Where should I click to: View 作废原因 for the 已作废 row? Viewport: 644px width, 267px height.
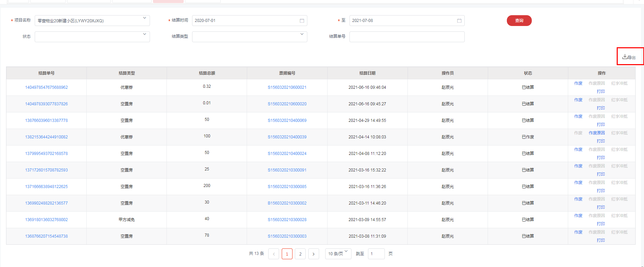pos(596,133)
